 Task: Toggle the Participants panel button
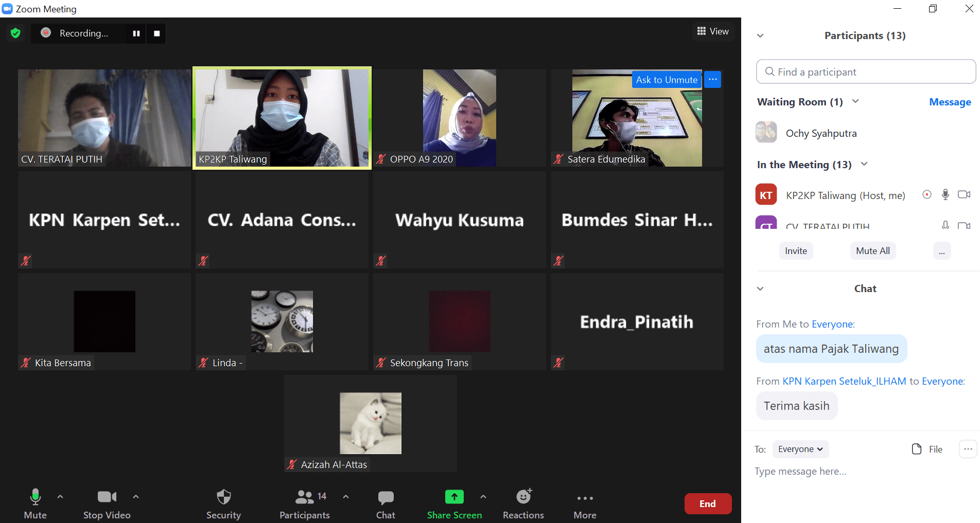(305, 497)
